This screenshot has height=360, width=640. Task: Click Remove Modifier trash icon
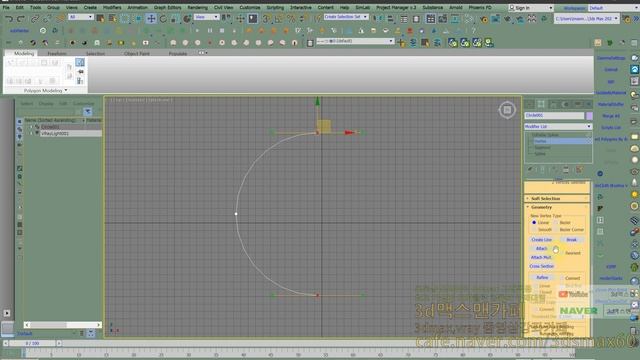point(566,169)
